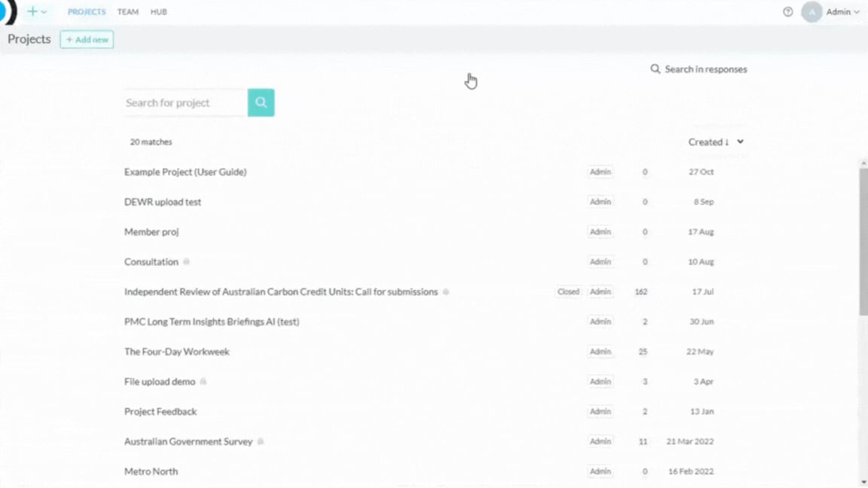The image size is (868, 488).
Task: Click lock icon next to Consultation
Action: [187, 261]
